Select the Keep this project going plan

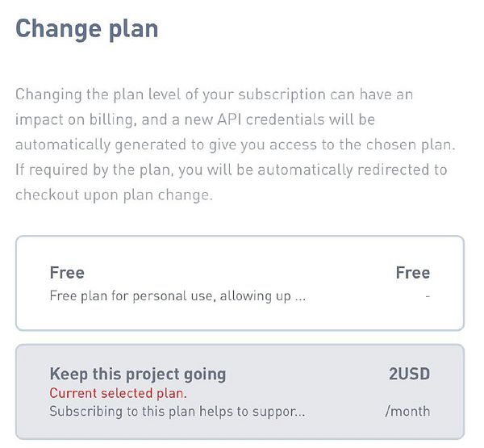240,391
